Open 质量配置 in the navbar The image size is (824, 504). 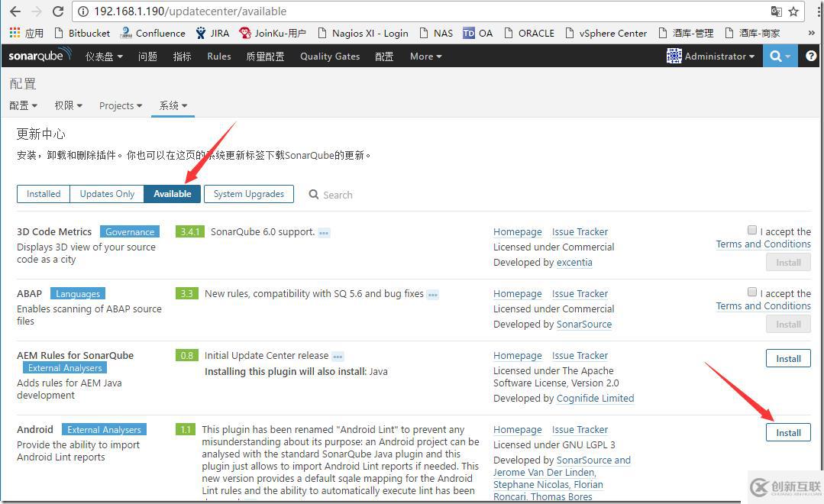tap(266, 57)
